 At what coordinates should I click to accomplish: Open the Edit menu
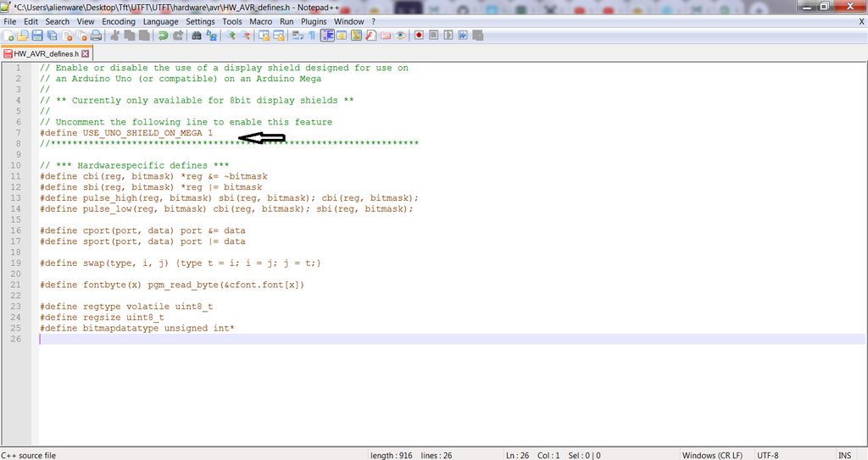click(x=31, y=21)
